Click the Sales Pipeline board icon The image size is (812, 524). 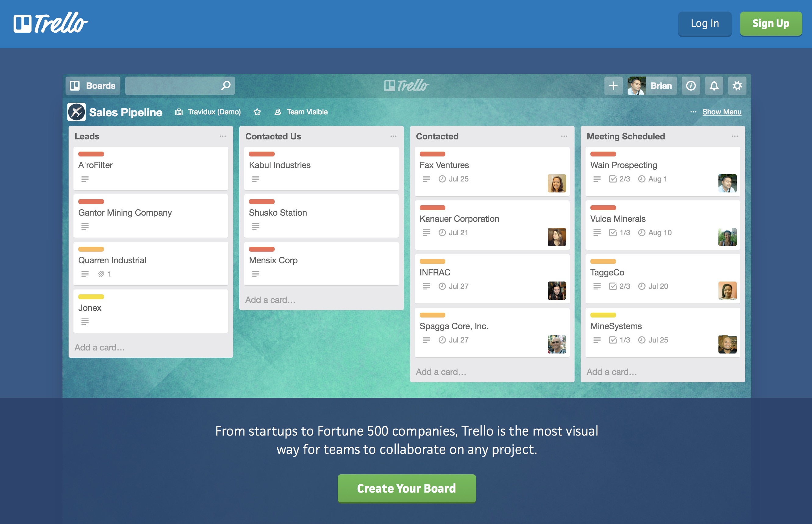point(77,112)
